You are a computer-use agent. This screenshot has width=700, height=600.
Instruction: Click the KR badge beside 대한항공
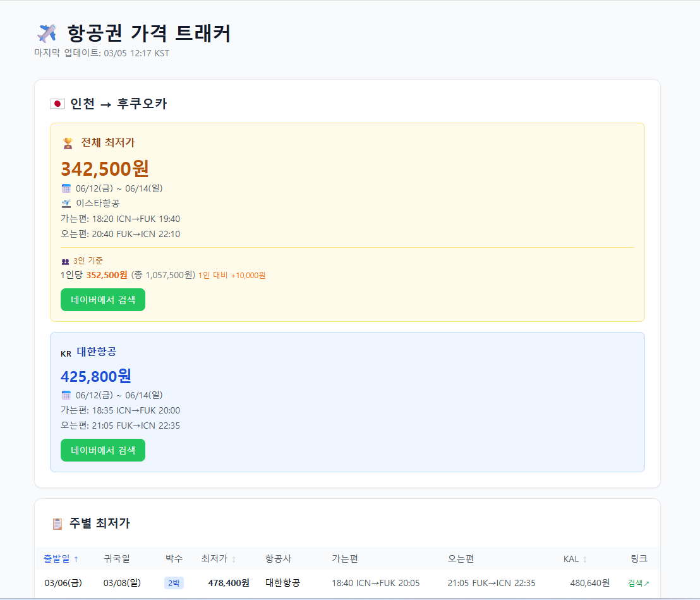pos(66,353)
